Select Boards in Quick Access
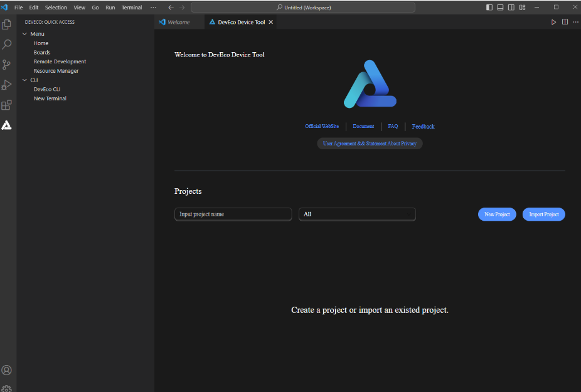Screen dimensions: 581x392 click(x=42, y=52)
